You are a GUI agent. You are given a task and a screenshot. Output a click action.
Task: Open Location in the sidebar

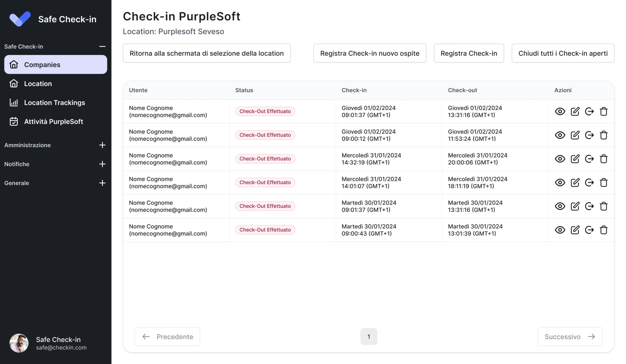tap(56, 84)
